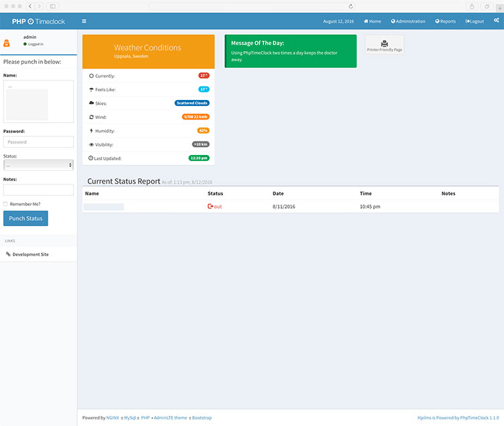Click the browser reload icon in address bar
Image resolution: width=504 pixels, height=426 pixels.
pos(351,6)
